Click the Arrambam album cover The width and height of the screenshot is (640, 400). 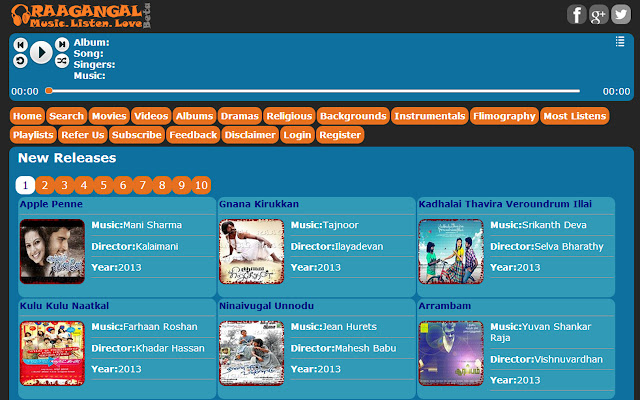click(451, 353)
